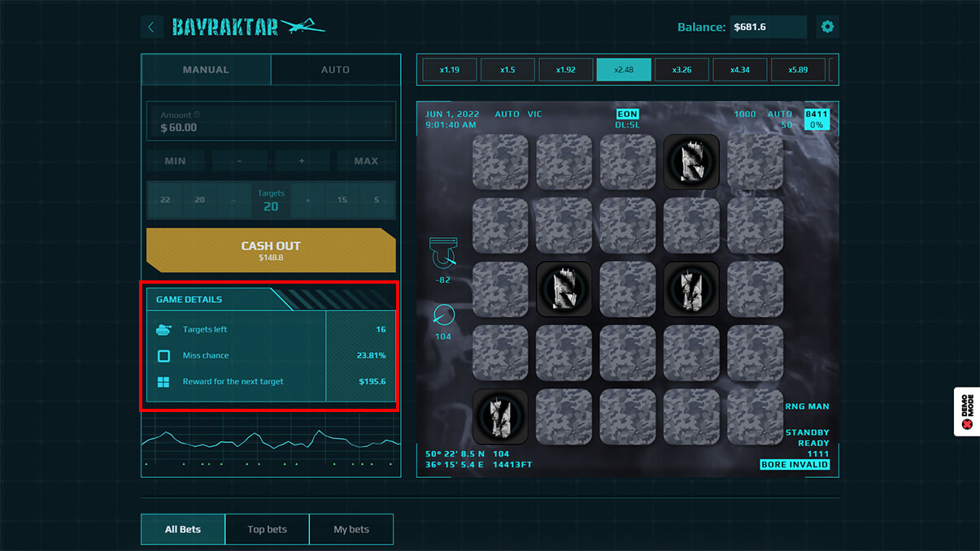Select 20 targets preset
This screenshot has height=551, width=980.
pyautogui.click(x=200, y=200)
